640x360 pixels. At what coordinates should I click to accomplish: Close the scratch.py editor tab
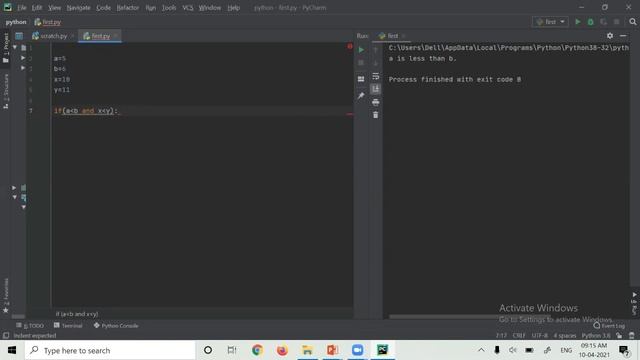point(72,36)
